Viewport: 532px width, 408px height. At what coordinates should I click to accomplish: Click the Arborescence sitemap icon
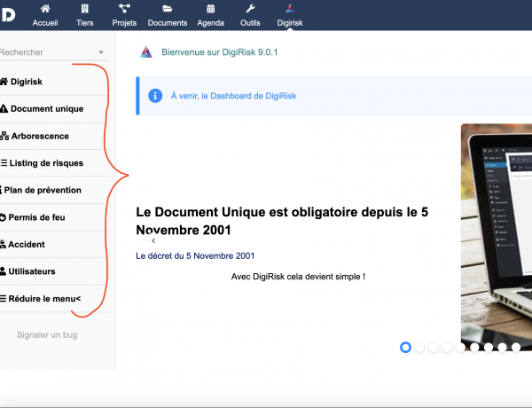(4, 136)
